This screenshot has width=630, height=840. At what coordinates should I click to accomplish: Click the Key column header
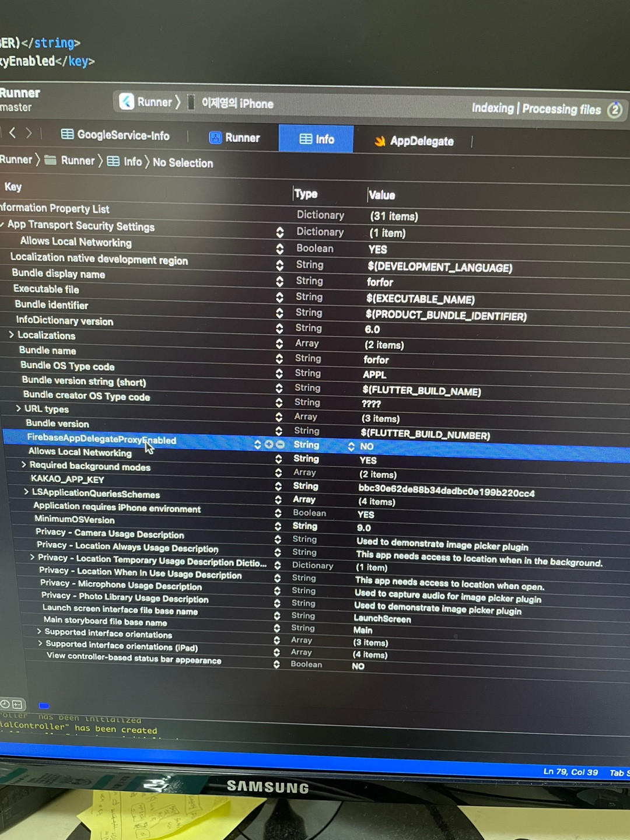coord(13,187)
